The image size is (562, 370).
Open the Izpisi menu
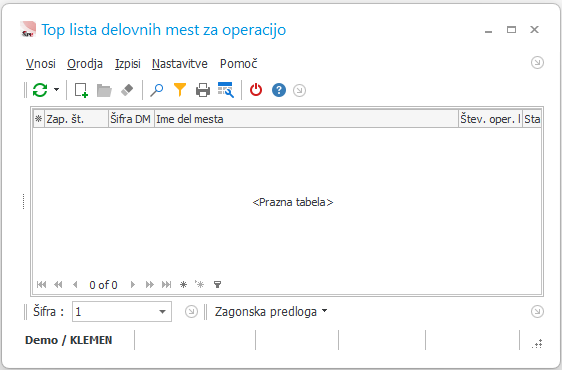[x=128, y=64]
